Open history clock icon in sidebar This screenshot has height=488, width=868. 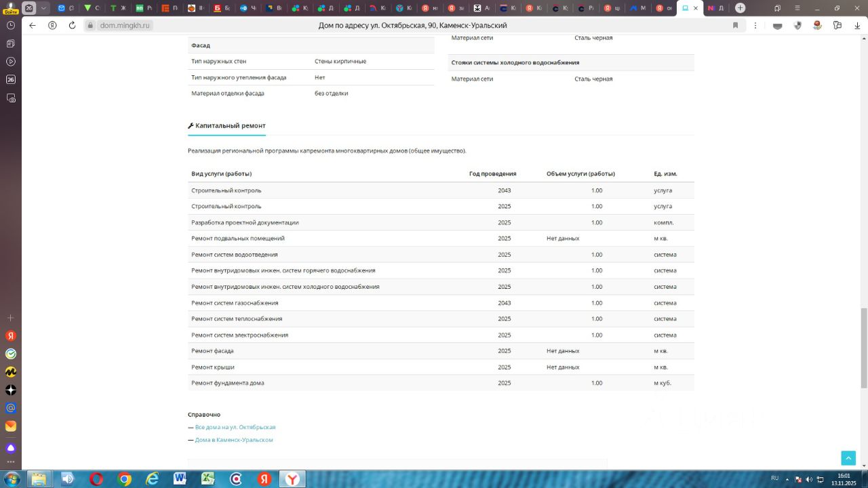tap(11, 25)
